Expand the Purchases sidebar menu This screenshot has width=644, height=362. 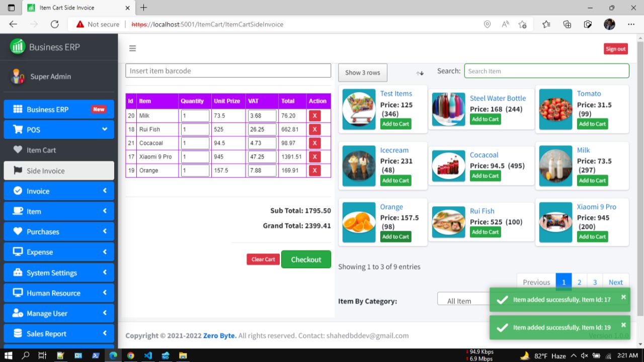pos(59,231)
